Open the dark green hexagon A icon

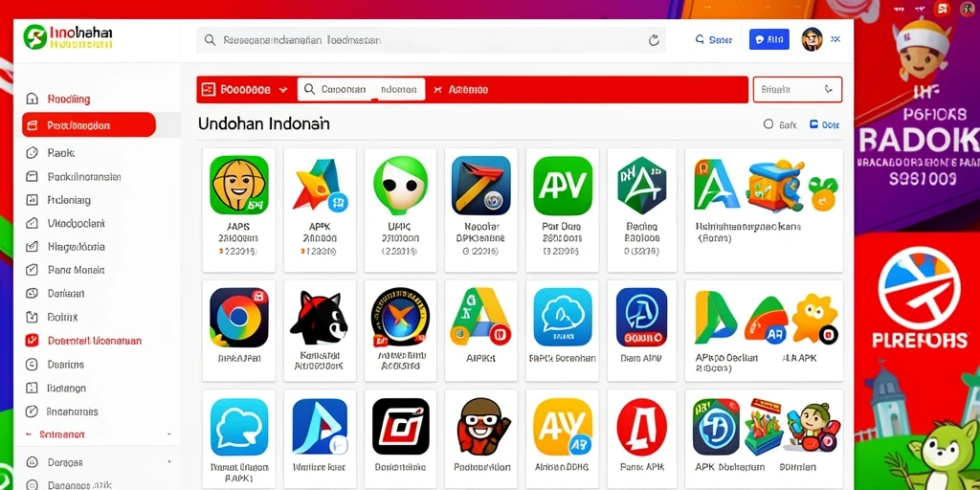pos(641,185)
